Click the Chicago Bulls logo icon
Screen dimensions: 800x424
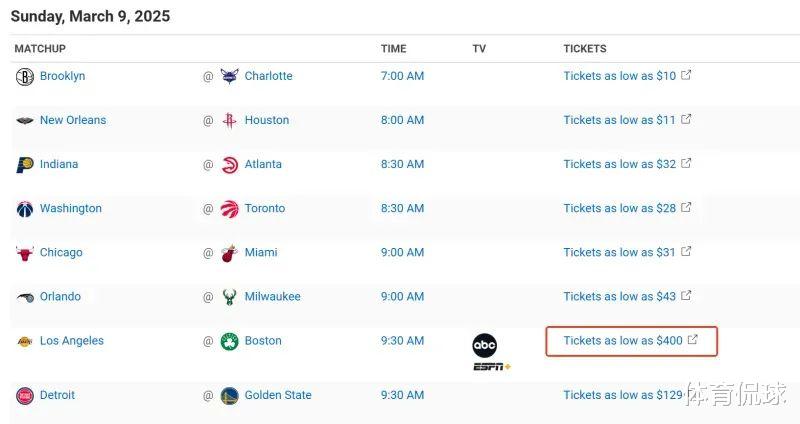24,253
